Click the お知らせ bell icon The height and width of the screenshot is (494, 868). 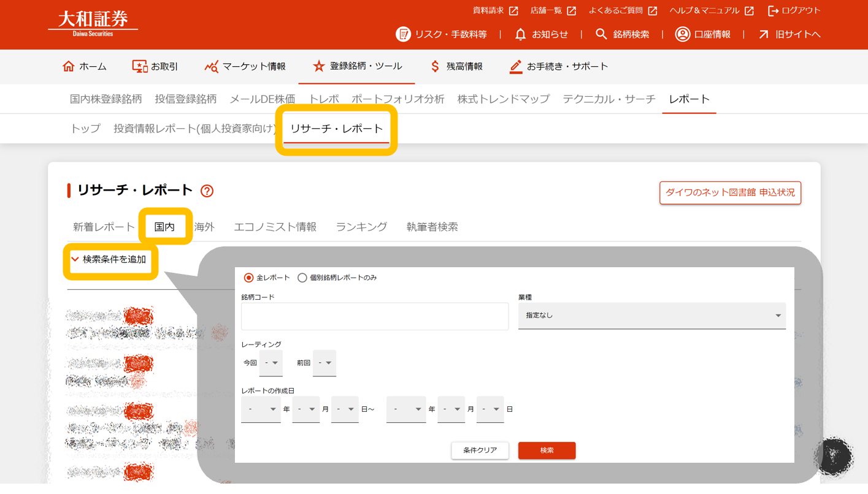(520, 34)
